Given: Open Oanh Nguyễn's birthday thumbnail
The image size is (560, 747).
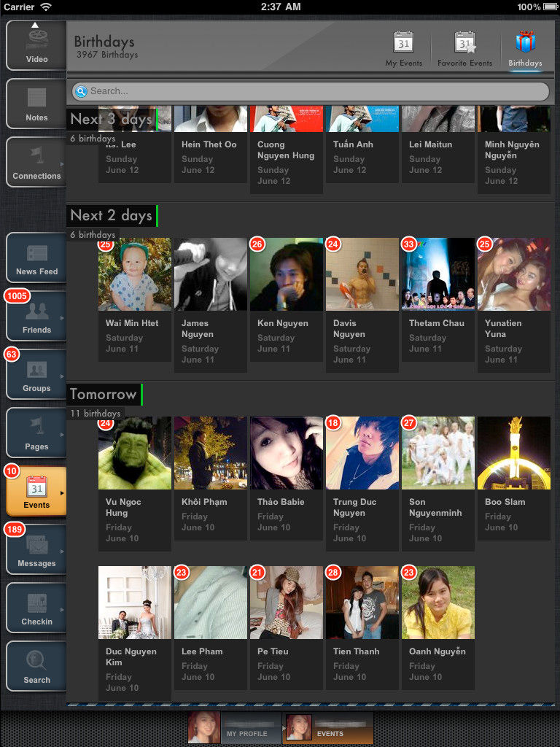Looking at the screenshot, I should [x=438, y=603].
